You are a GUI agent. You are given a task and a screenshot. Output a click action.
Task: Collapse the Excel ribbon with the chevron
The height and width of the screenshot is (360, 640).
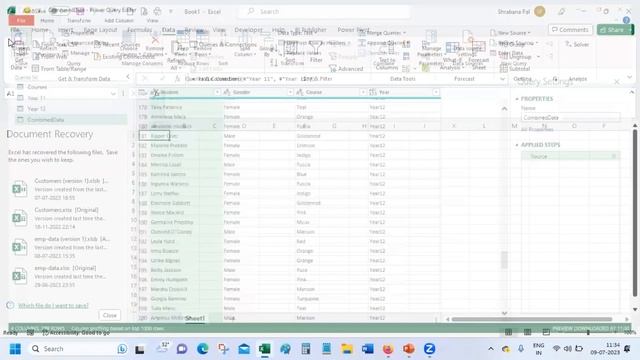pyautogui.click(x=629, y=77)
